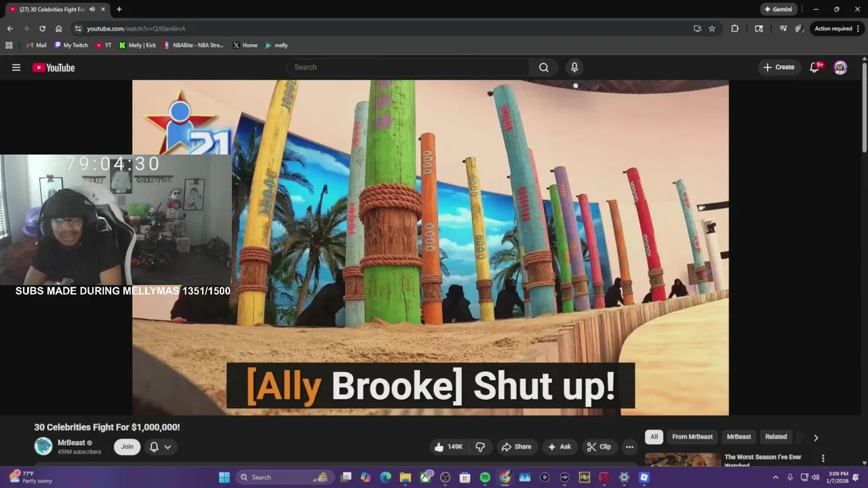
Task: Click the Create button
Action: [778, 67]
